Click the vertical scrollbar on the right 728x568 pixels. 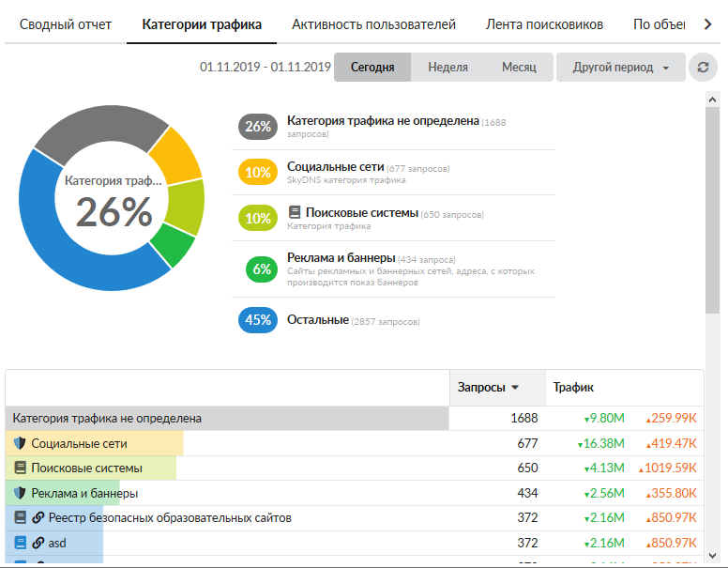coord(712,216)
